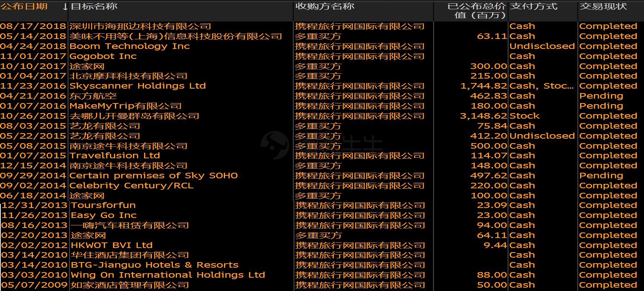Screen dimensions: 644x291
Task: Click 多重买方 acquirer in 05/14/2018 row
Action: point(318,36)
